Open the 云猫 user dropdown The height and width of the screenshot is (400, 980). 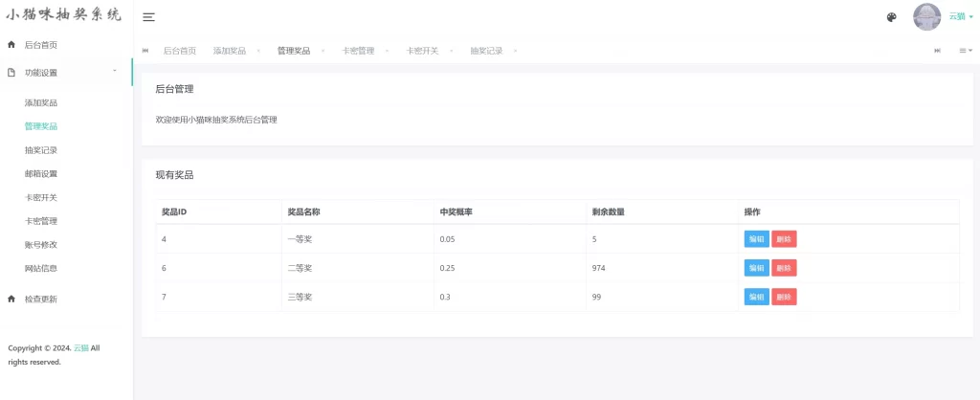click(x=961, y=17)
